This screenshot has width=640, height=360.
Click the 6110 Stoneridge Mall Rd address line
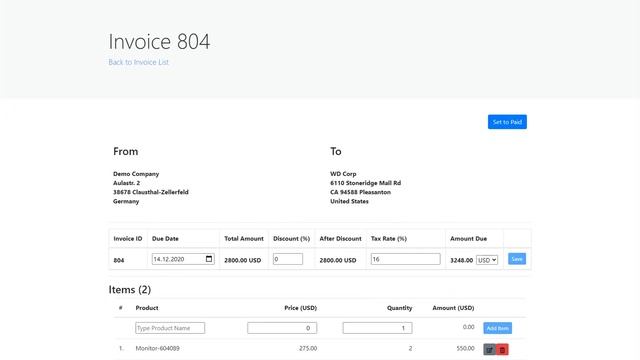click(365, 183)
